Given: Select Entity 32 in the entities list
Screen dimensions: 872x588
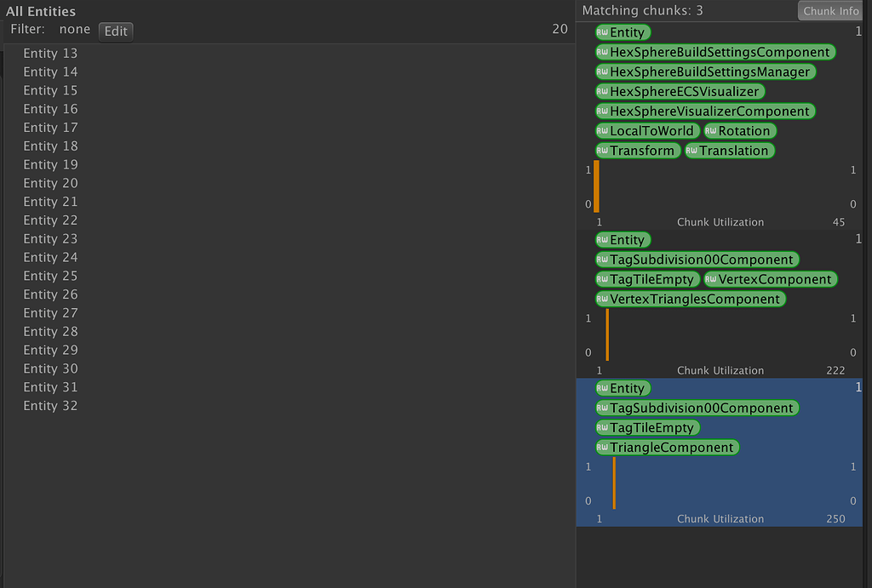Looking at the screenshot, I should click(50, 405).
